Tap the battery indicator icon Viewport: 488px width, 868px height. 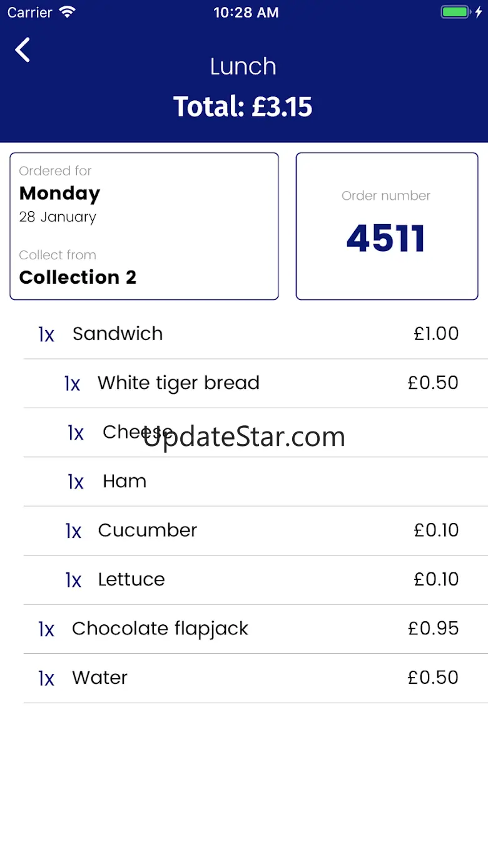[x=455, y=13]
